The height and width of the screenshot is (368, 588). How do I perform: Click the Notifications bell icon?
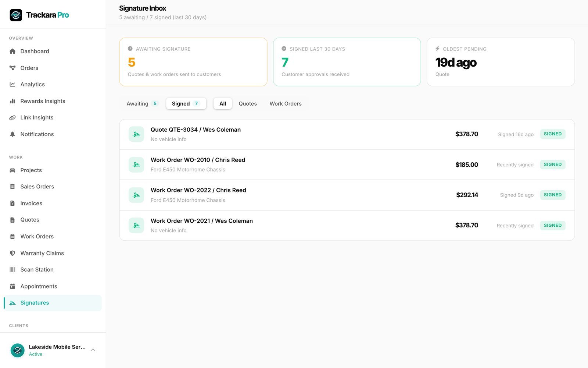click(x=12, y=134)
